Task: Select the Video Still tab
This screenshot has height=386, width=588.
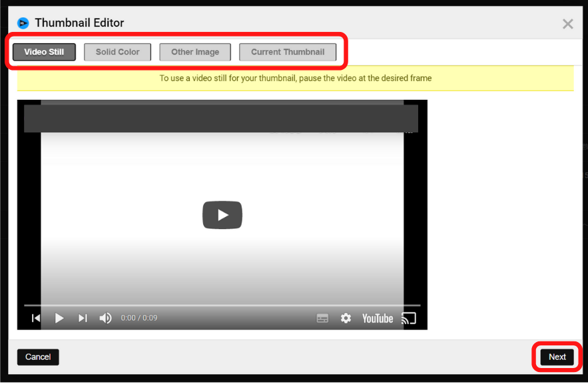Action: click(44, 52)
